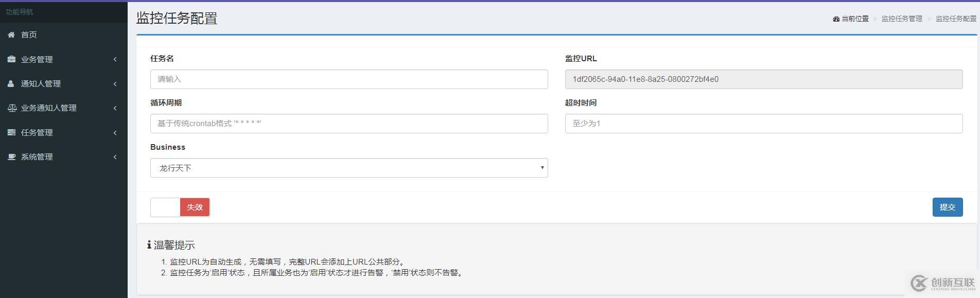Screen dimensions: 980x298
Task: Click the user icon for 通知人管理
Action: [x=11, y=83]
